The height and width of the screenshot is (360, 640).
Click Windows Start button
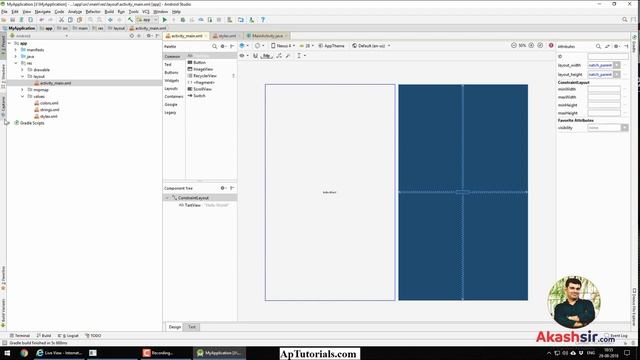[7, 353]
